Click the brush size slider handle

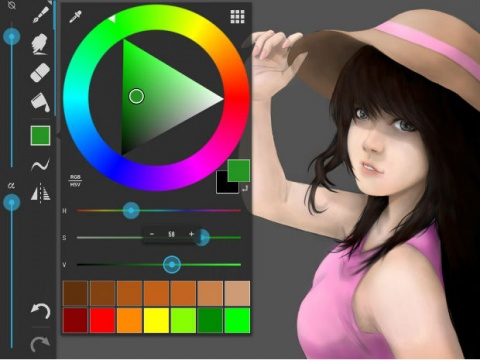coord(12,36)
